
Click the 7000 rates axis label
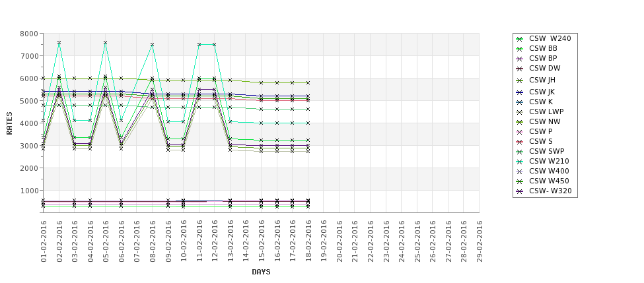click(x=29, y=56)
